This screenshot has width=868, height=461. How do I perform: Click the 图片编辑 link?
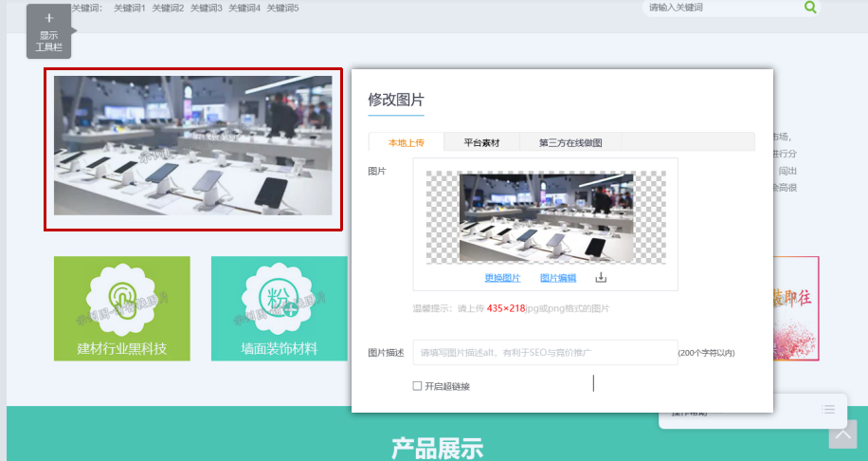point(558,278)
